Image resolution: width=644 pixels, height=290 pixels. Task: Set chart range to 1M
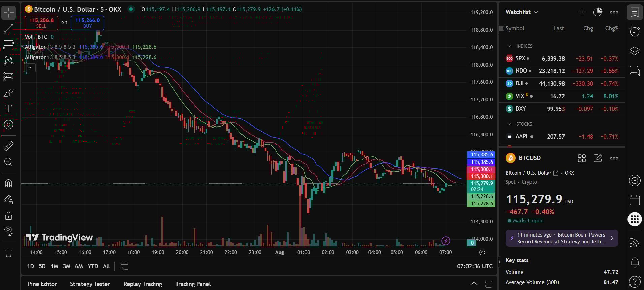click(54, 266)
